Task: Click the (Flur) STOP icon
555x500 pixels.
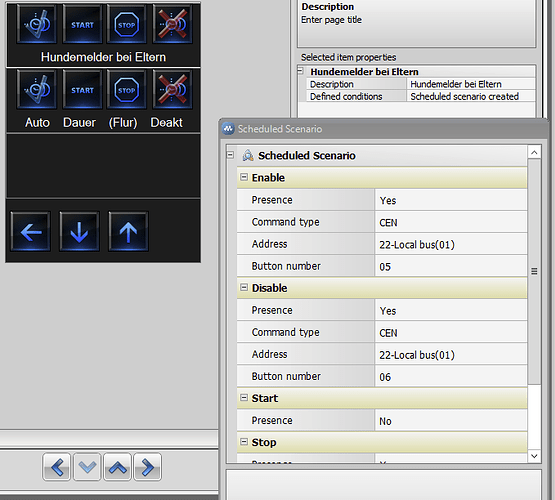Action: tap(126, 90)
